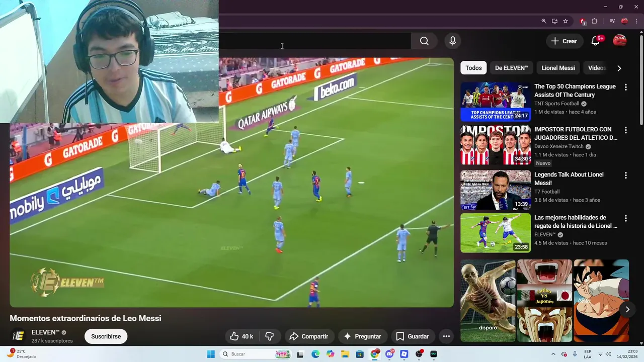Click the ESP LAA keyboard language indicator
The image size is (644, 362).
point(588,354)
